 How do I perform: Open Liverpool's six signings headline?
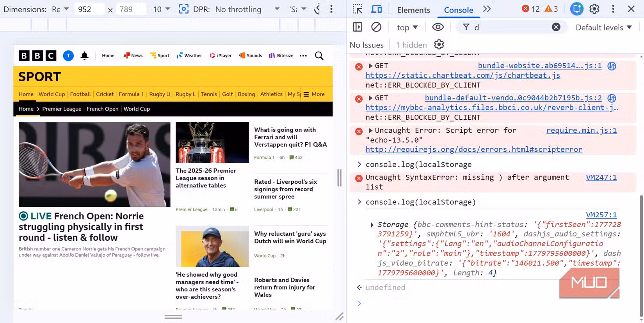click(x=286, y=189)
